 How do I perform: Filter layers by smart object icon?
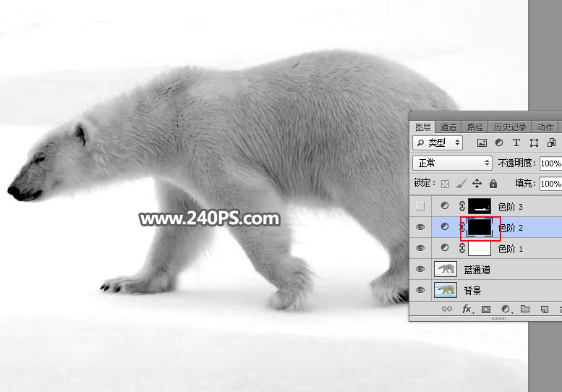(x=552, y=142)
